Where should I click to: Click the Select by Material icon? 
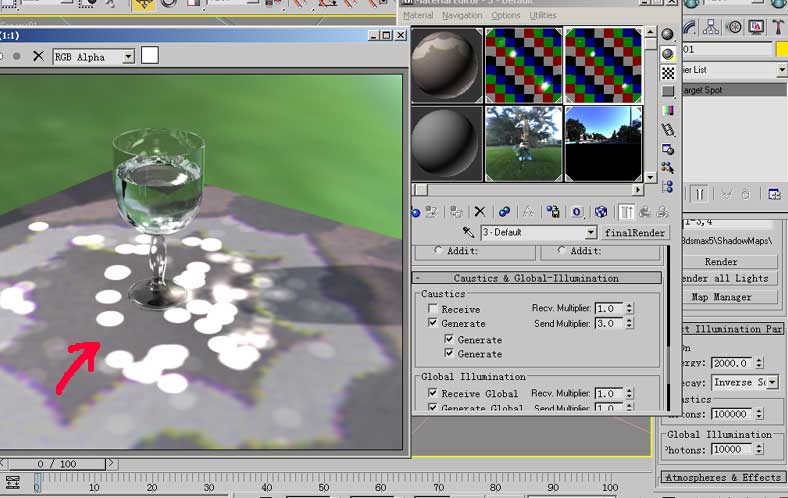(667, 168)
